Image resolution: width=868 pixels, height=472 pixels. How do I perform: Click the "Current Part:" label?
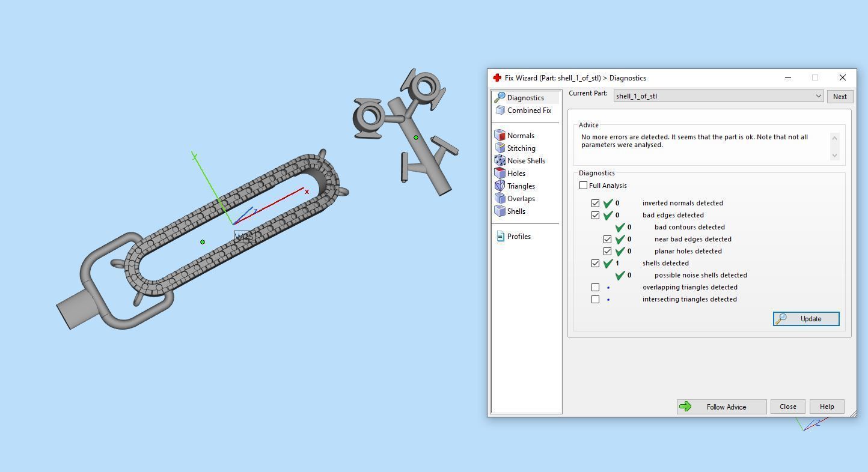[x=588, y=94]
